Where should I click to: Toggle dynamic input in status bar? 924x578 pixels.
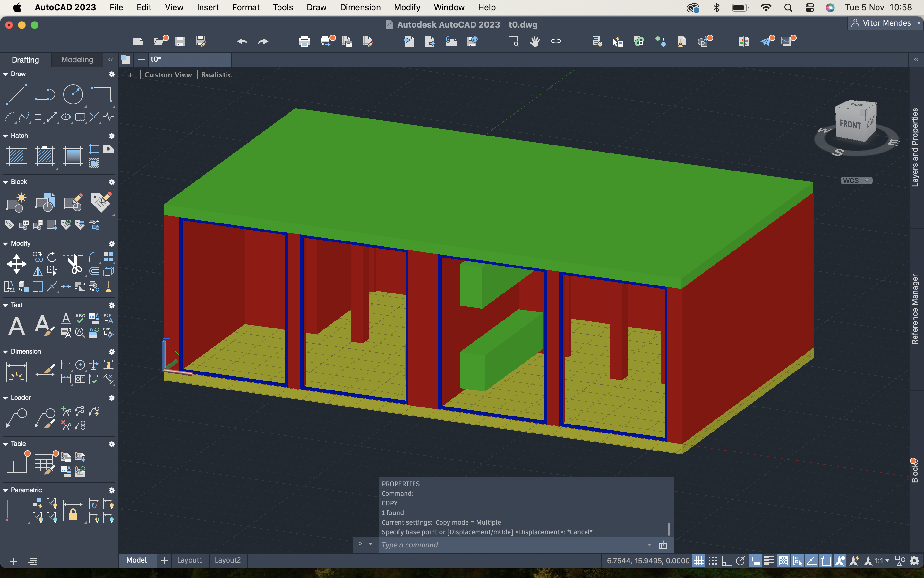755,561
